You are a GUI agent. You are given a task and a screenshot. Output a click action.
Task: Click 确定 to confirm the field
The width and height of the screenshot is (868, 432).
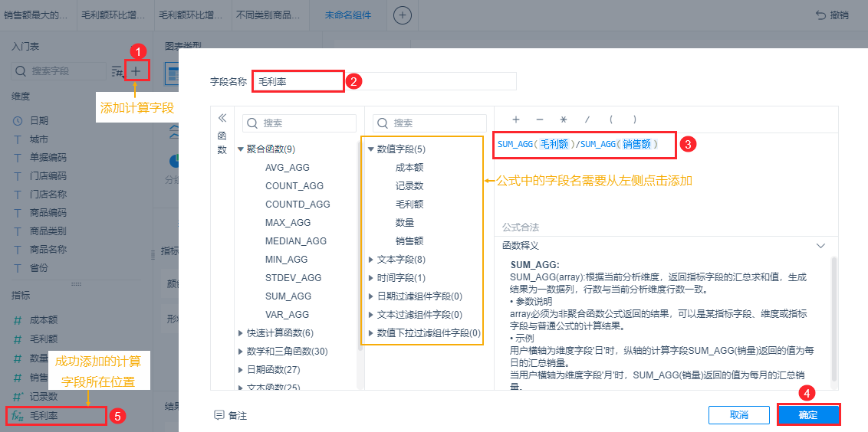pos(808,415)
